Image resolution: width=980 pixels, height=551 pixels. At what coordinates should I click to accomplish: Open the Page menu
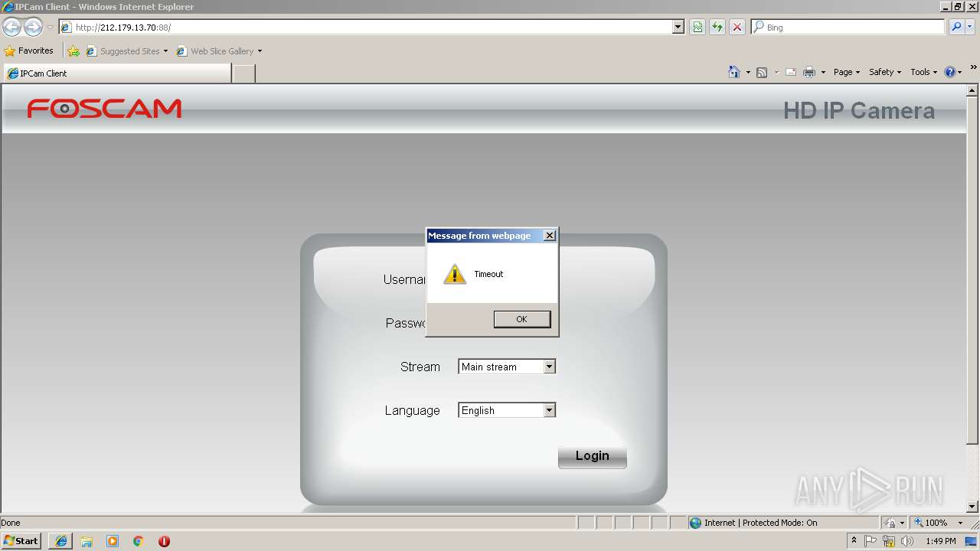pyautogui.click(x=847, y=72)
